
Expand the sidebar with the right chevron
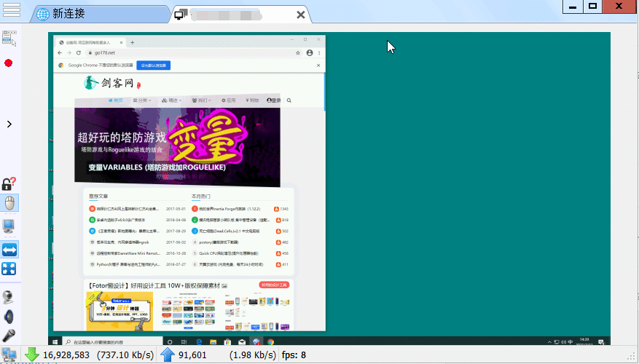9,124
